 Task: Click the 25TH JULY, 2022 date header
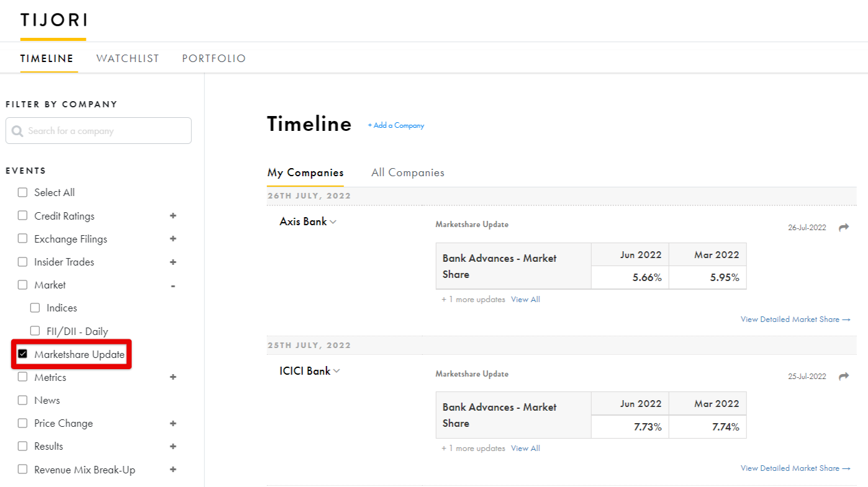309,345
